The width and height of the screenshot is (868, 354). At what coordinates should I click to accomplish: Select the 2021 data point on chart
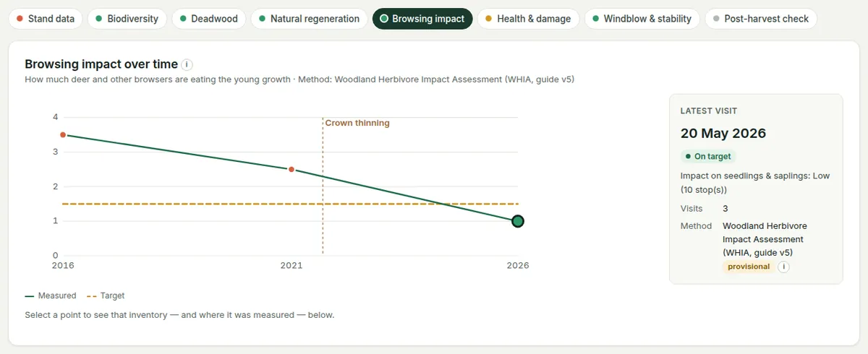(292, 169)
